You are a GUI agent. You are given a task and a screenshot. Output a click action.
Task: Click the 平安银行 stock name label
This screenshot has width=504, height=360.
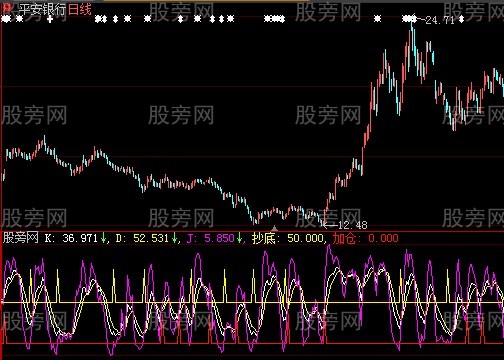click(x=42, y=9)
